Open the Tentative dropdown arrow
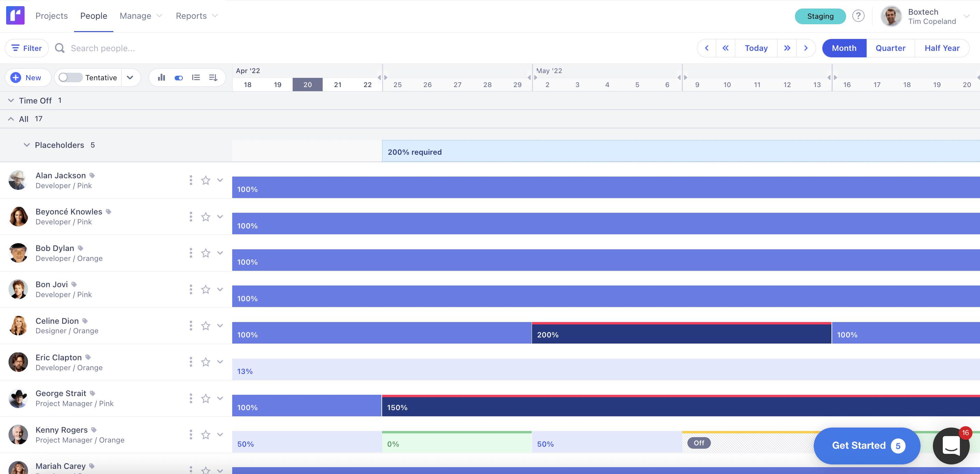980x474 pixels. (x=130, y=78)
